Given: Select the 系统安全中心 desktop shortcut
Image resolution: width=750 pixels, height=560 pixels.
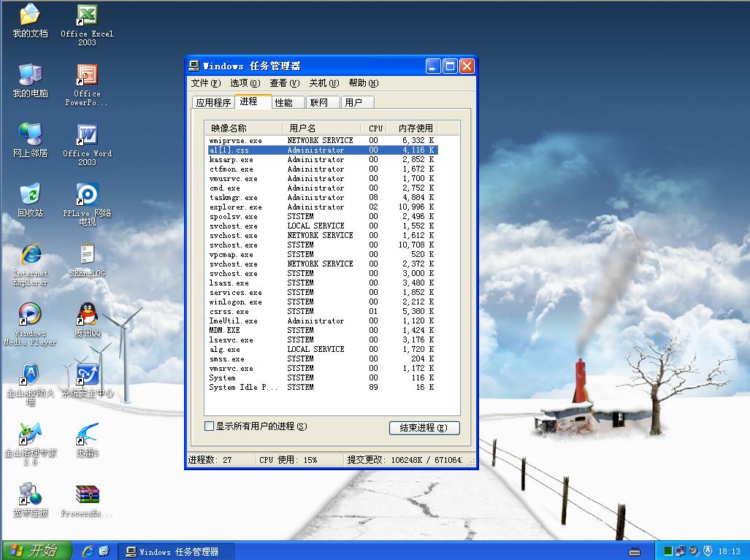Looking at the screenshot, I should [x=87, y=380].
